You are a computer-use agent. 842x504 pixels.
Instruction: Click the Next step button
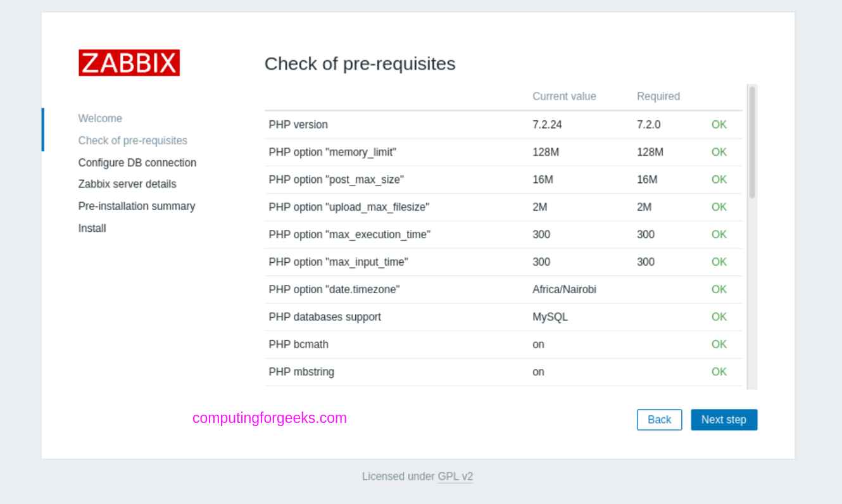724,420
